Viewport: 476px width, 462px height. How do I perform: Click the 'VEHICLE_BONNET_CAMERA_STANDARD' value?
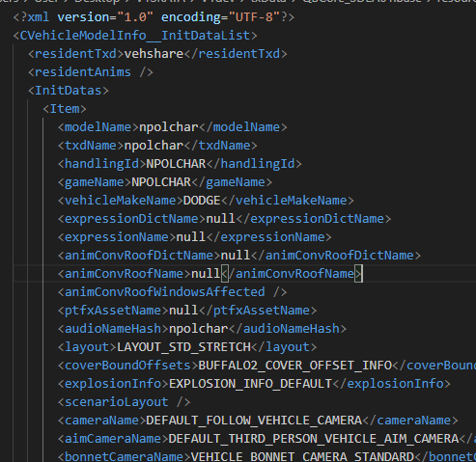[302, 456]
